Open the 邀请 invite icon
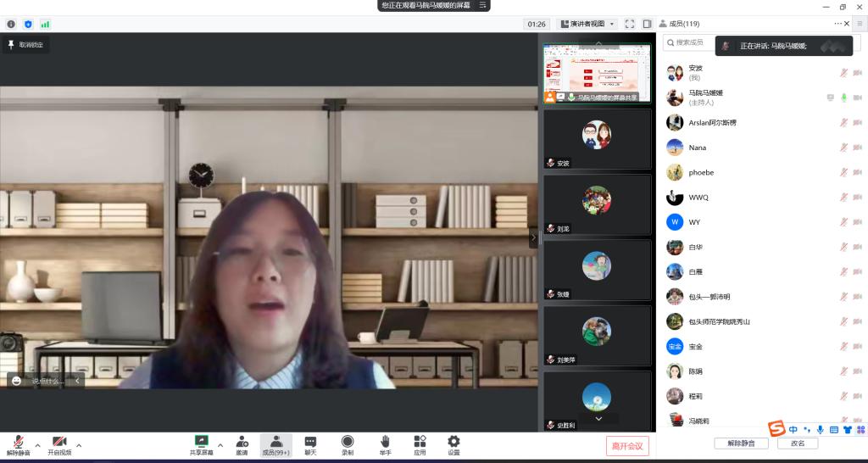This screenshot has height=463, width=868. pyautogui.click(x=242, y=444)
